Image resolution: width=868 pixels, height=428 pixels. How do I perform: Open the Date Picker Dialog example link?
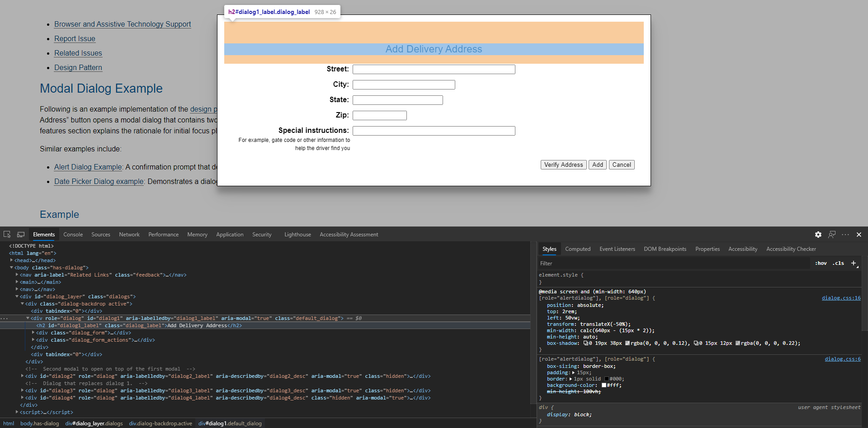(99, 181)
